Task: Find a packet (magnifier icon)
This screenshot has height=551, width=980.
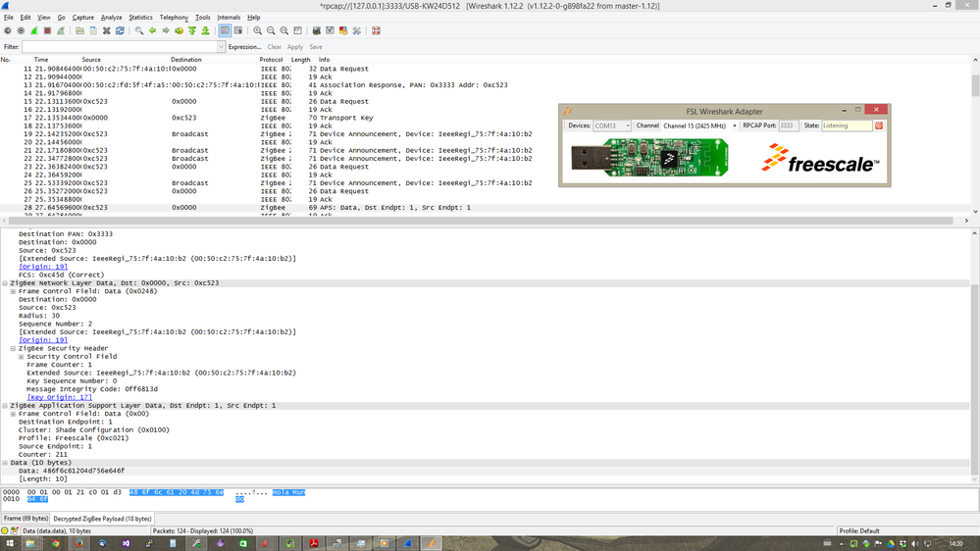Action: (139, 30)
